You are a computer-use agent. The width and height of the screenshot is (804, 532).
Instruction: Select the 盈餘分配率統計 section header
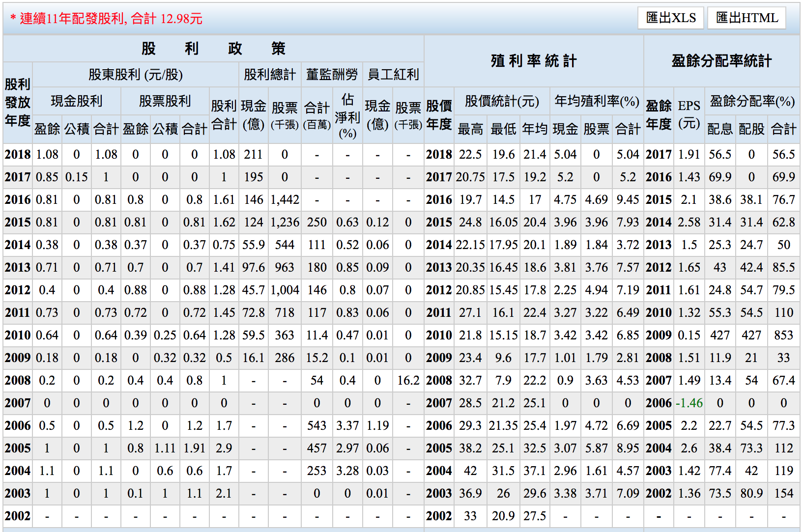(x=721, y=61)
